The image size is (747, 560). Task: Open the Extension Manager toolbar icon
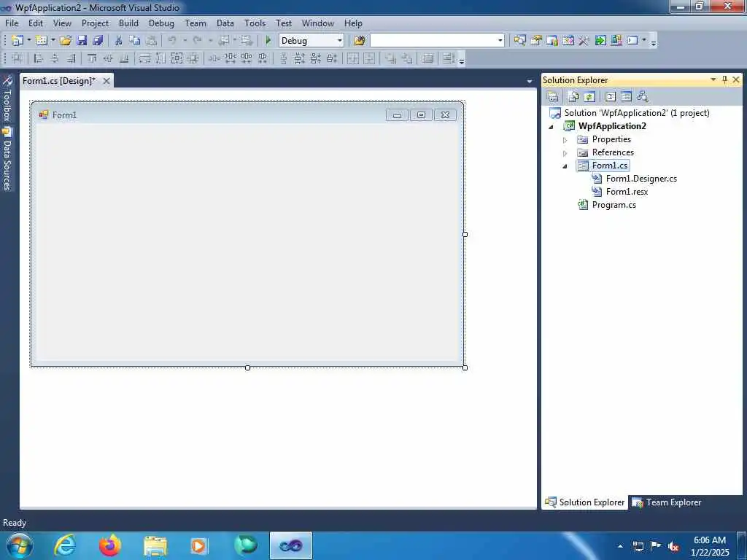(616, 41)
